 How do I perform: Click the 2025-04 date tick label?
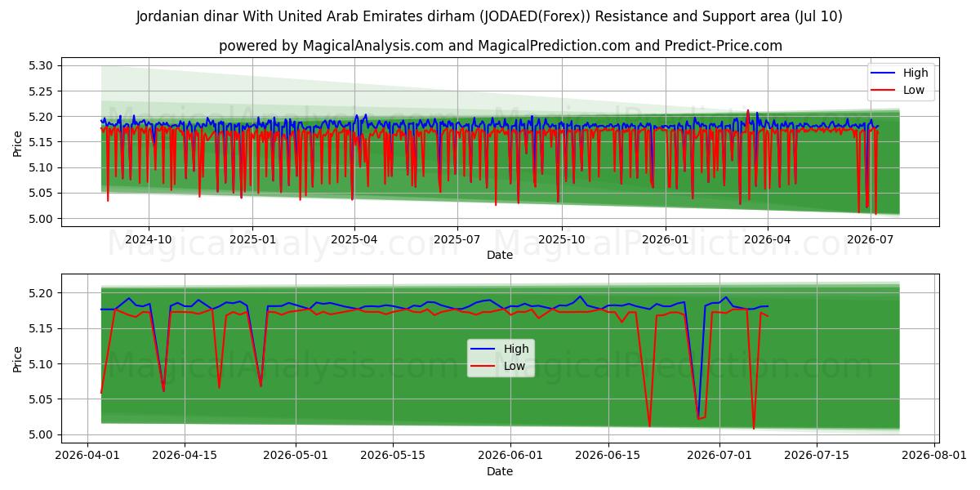click(x=354, y=238)
